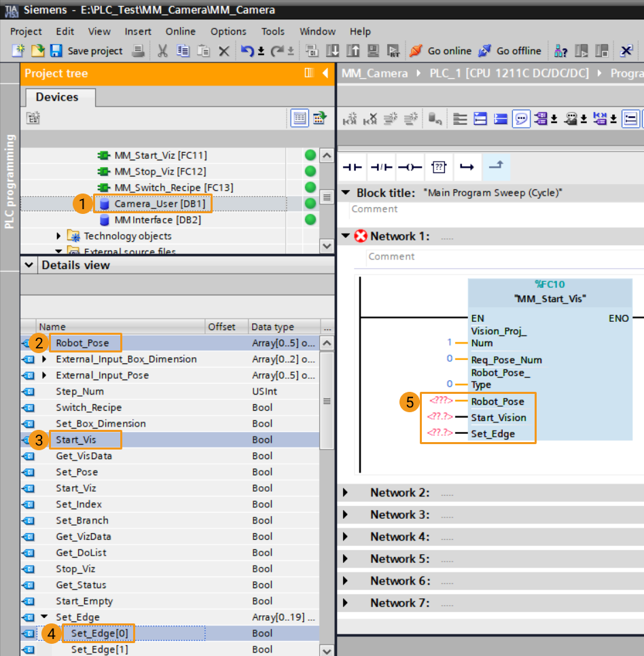Click the Cut scissors icon
The height and width of the screenshot is (656, 644).
(162, 51)
